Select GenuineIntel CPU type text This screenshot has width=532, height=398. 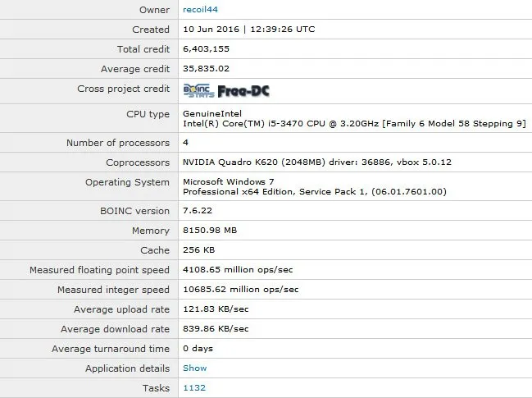point(212,113)
